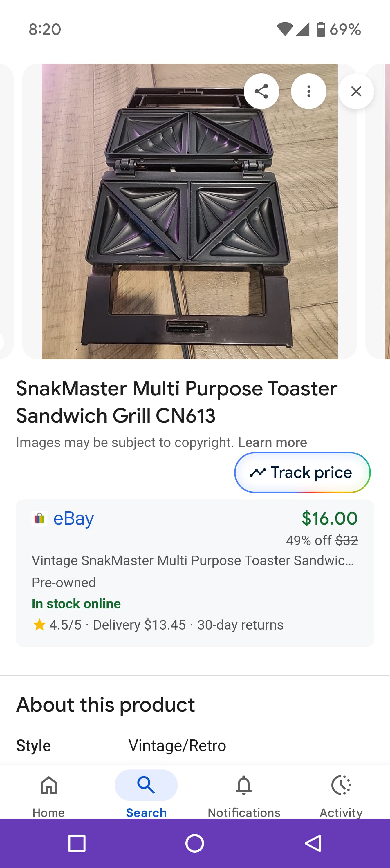Tap the Track price button
390x868 pixels.
click(x=302, y=472)
